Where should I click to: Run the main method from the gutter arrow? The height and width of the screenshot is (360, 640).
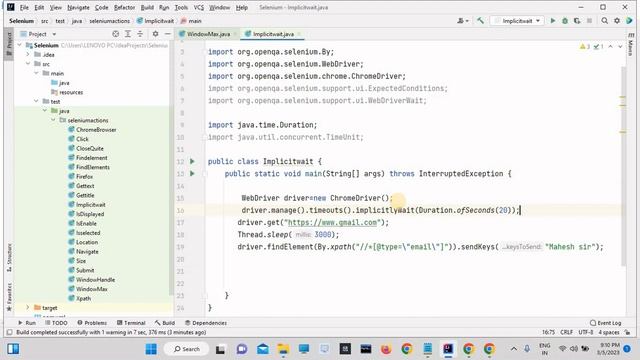tap(192, 173)
